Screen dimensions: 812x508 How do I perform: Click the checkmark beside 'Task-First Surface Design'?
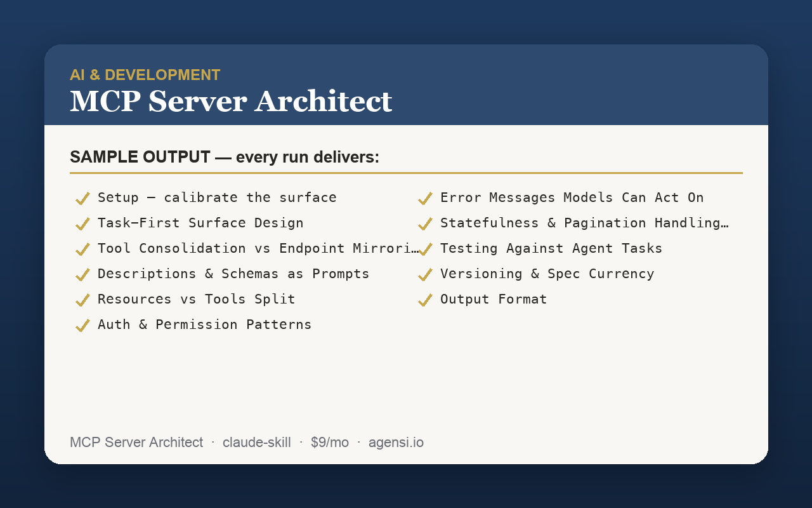pos(82,224)
